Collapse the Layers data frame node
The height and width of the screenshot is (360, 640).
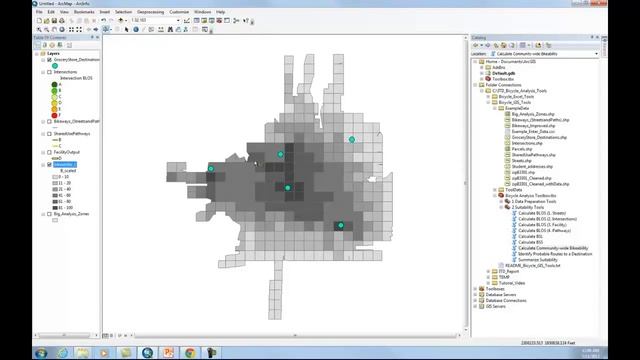pyautogui.click(x=37, y=53)
